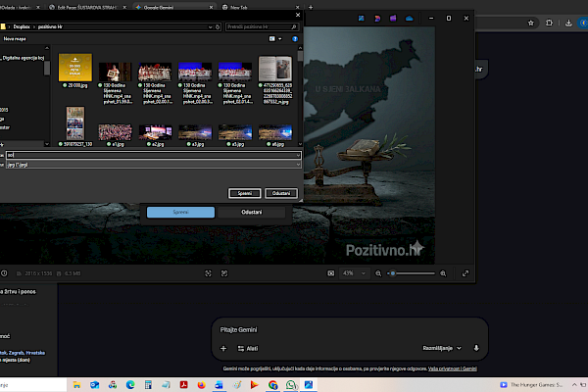This screenshot has height=392, width=588.
Task: Open the Alati tools option
Action: pos(248,348)
